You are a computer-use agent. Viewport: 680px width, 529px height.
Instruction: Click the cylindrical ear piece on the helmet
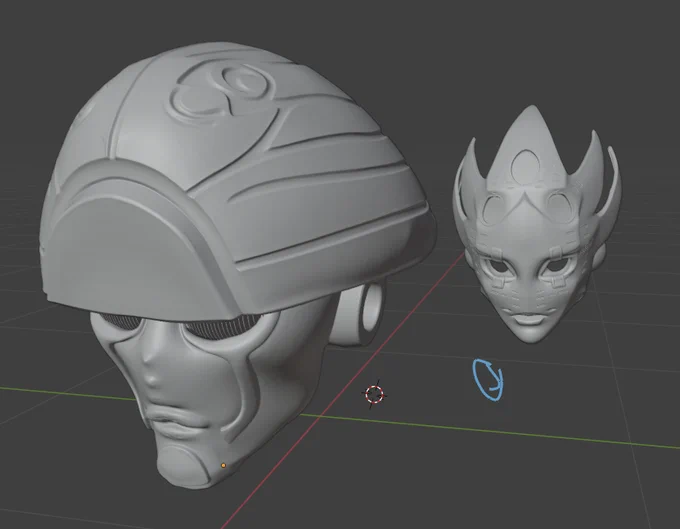point(360,312)
